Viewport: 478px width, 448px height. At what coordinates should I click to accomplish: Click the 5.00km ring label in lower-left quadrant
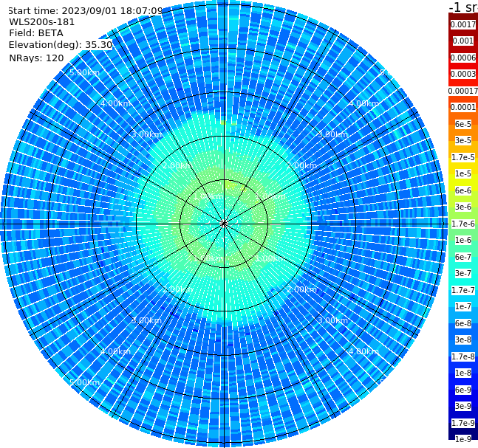click(84, 382)
